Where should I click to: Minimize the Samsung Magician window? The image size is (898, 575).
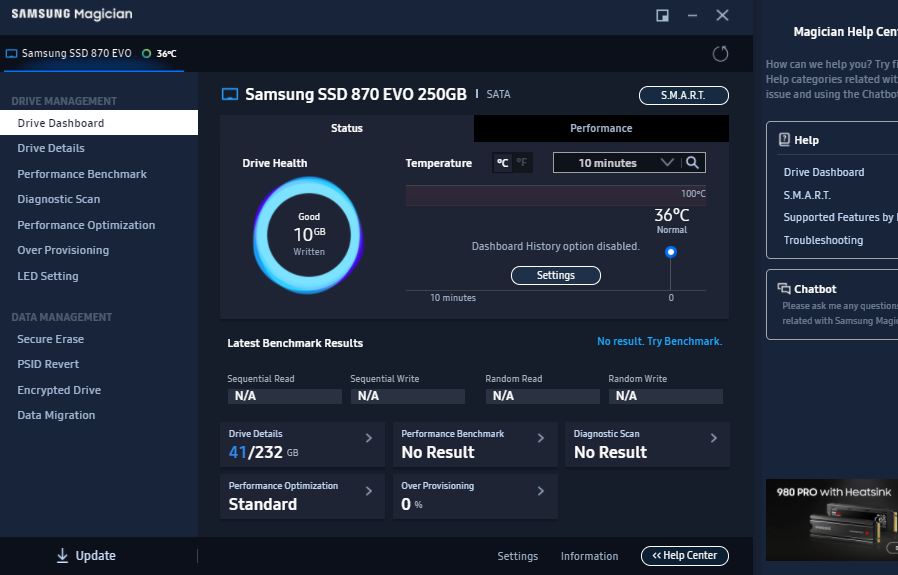pos(692,15)
